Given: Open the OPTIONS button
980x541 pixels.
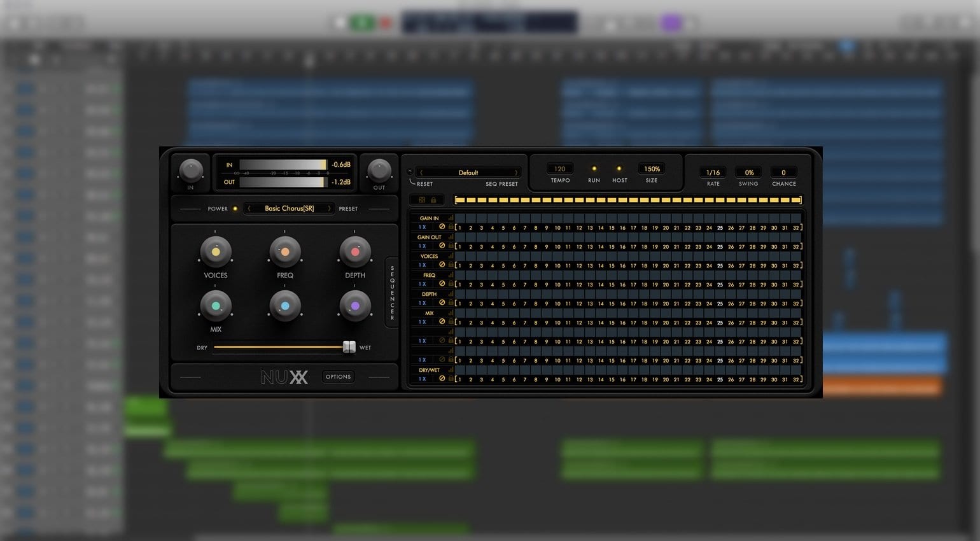Looking at the screenshot, I should pyautogui.click(x=339, y=377).
